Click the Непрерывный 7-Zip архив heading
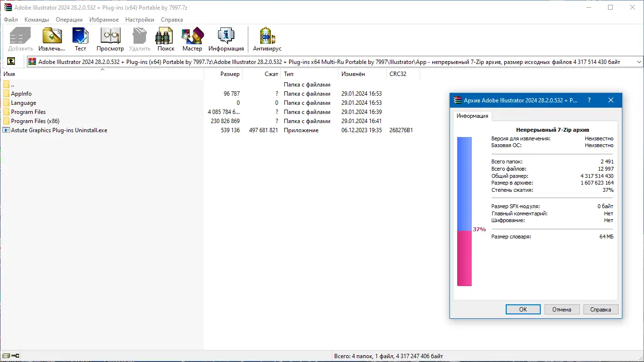The height and width of the screenshot is (362, 644). pos(552,130)
